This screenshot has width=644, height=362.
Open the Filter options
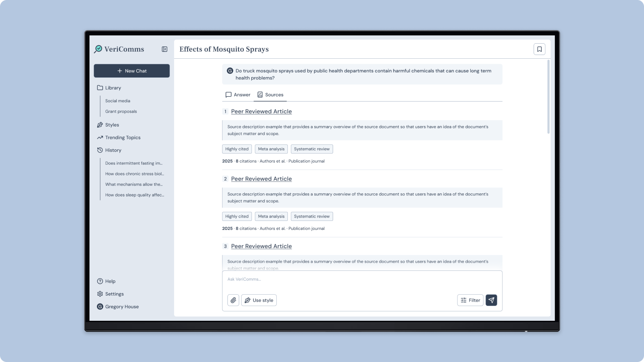(x=470, y=300)
